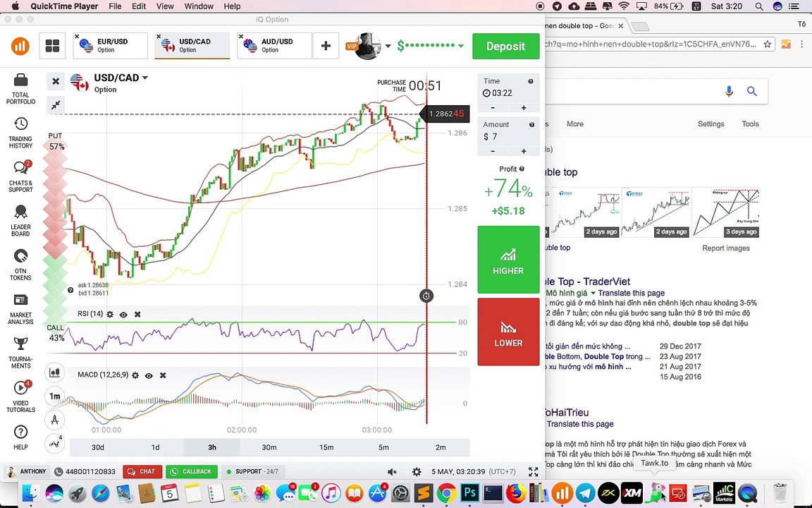Open Market Analysis in the sidebar
The height and width of the screenshot is (508, 812).
(x=20, y=309)
